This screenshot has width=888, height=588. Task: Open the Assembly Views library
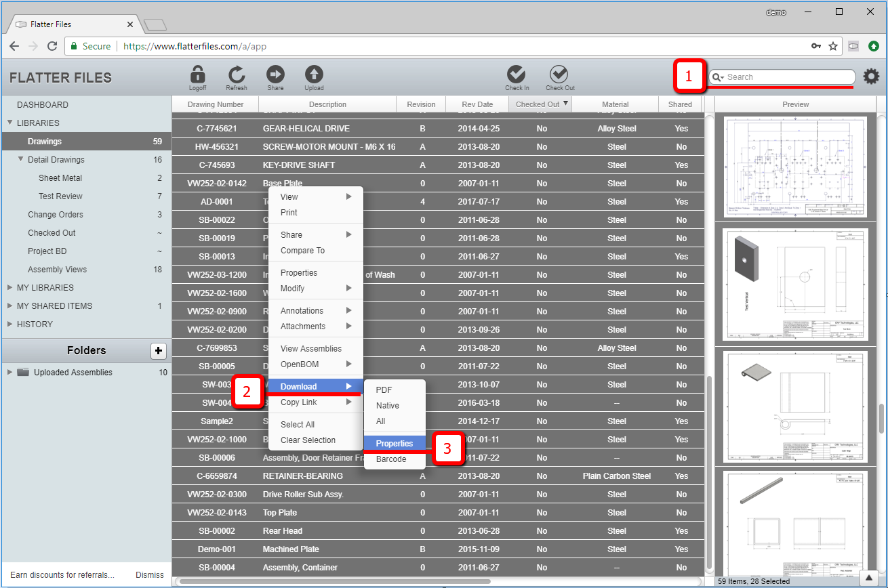tap(86, 270)
